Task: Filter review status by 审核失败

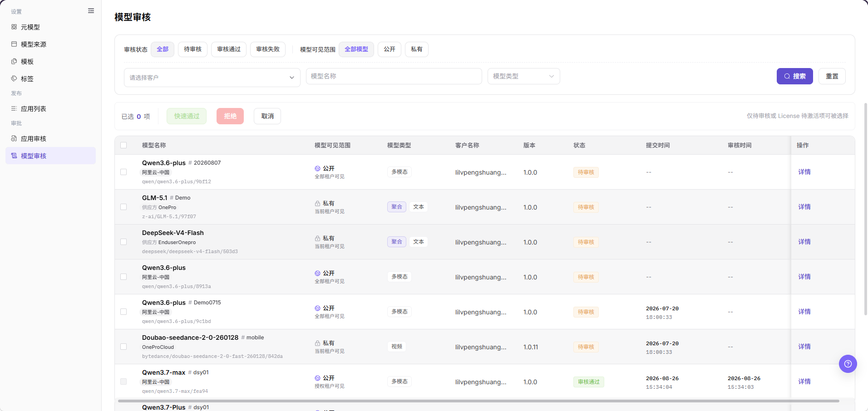Action: [x=268, y=49]
